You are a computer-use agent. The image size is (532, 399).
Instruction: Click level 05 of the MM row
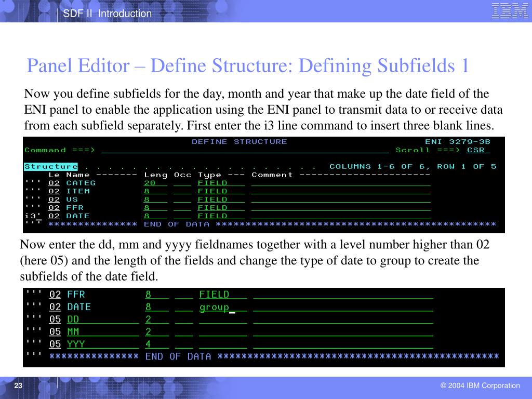[x=55, y=331]
